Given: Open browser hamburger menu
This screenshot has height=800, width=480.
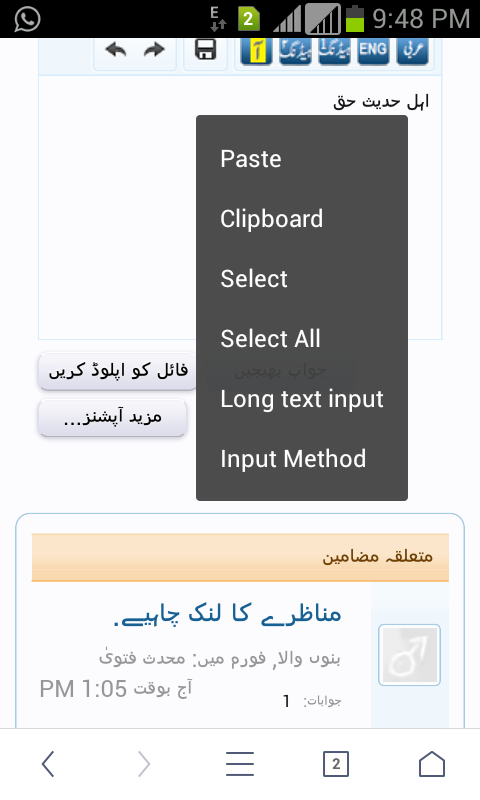Looking at the screenshot, I should pyautogui.click(x=240, y=764).
